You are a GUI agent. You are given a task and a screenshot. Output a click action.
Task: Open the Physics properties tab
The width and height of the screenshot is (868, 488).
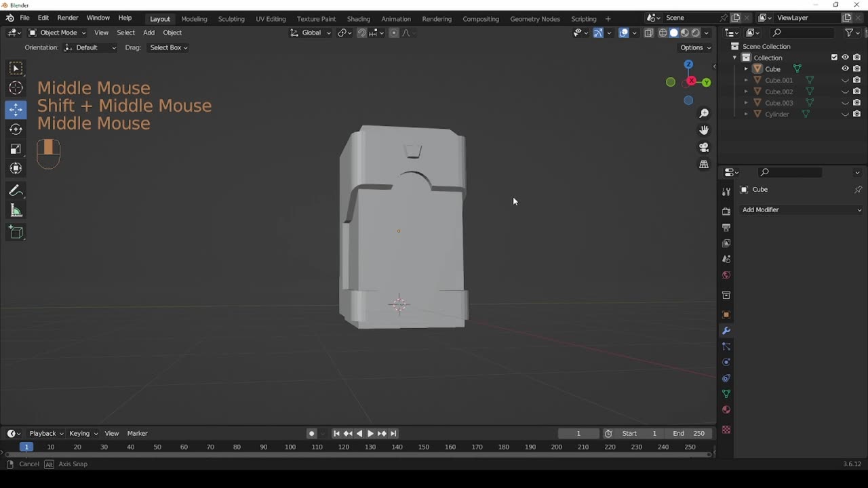click(x=726, y=362)
